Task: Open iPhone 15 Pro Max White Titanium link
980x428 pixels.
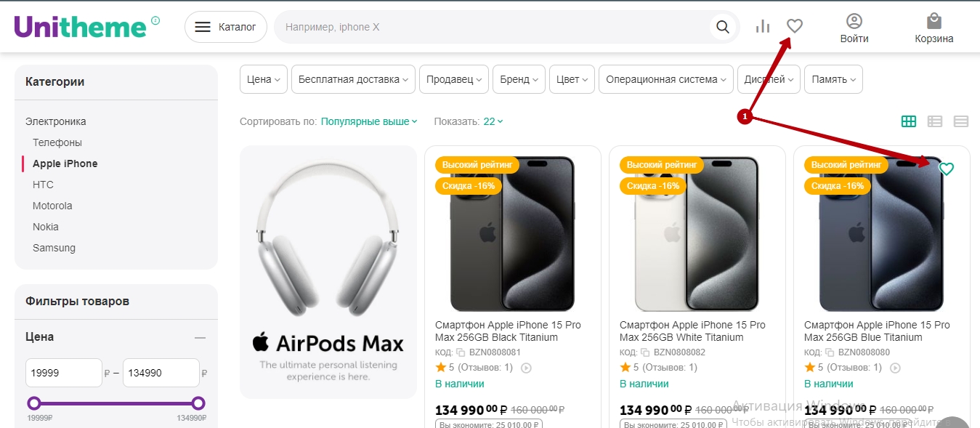Action: pyautogui.click(x=692, y=331)
